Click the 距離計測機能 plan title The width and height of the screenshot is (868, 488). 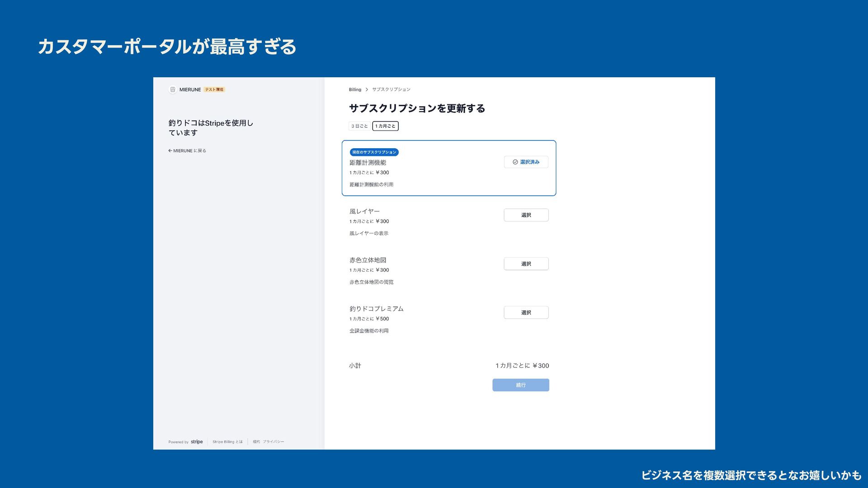[368, 163]
